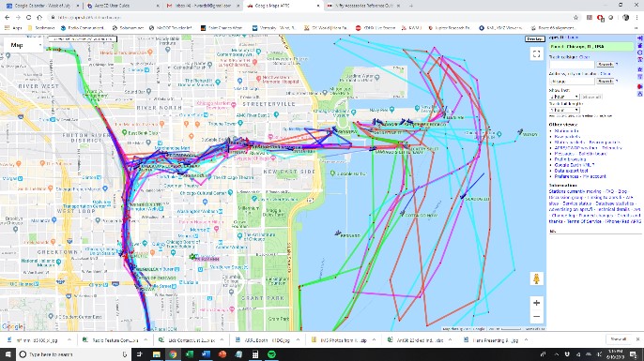Viewport: 644px width, 361px height.
Task: Click Search button next to callsign field
Action: click(606, 65)
